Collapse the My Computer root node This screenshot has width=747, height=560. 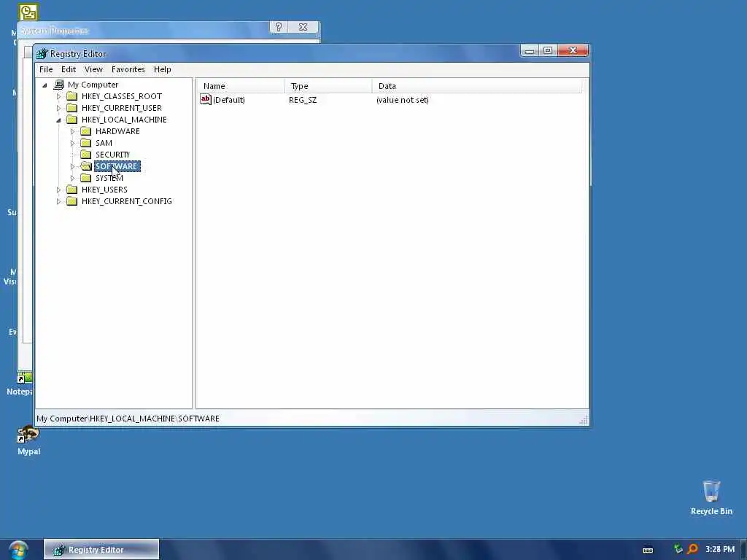pyautogui.click(x=44, y=85)
